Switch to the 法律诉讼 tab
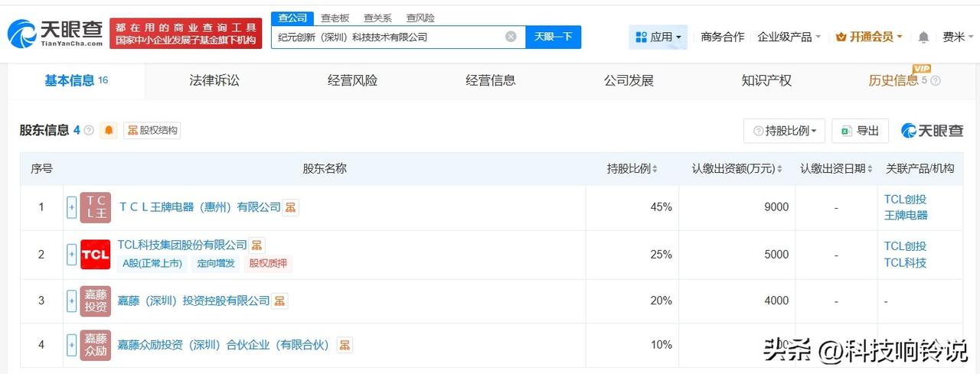The height and width of the screenshot is (374, 980). pos(214,80)
